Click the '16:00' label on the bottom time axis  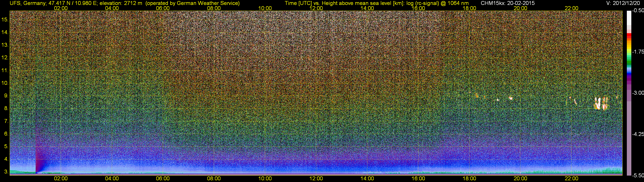coord(418,179)
